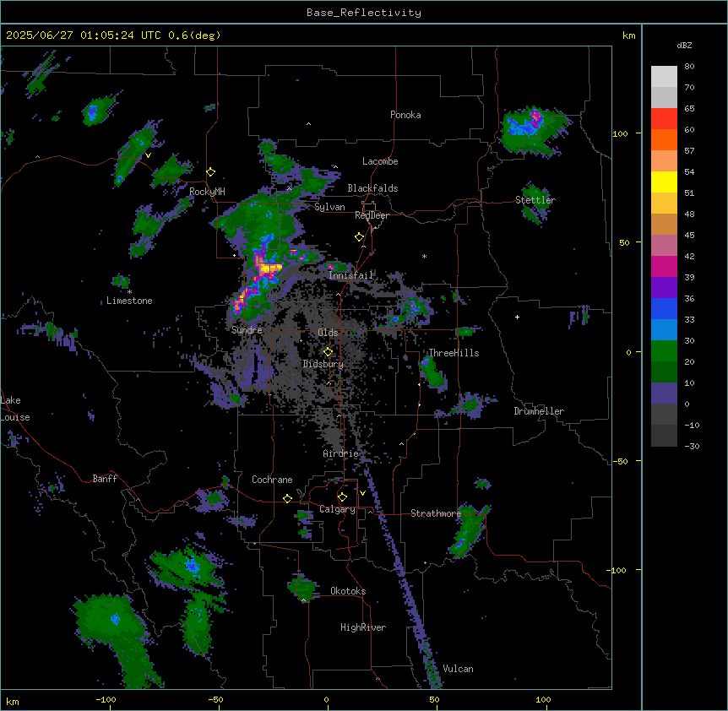
Task: Click the Calgary city label
Action: click(x=337, y=509)
